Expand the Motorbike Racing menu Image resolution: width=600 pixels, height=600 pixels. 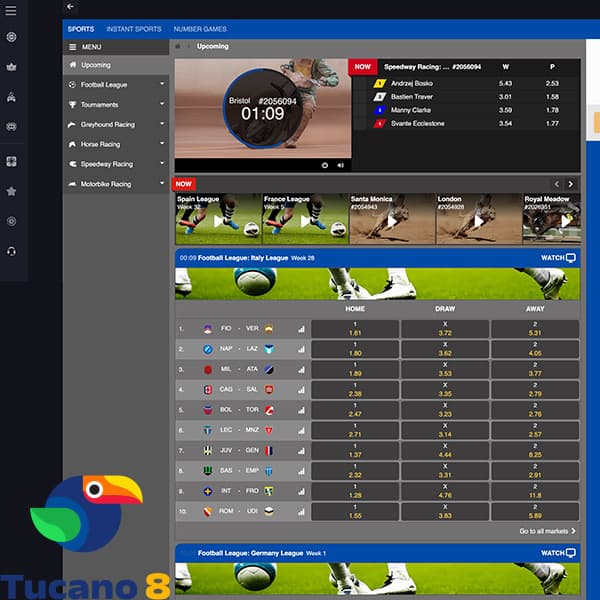click(162, 184)
